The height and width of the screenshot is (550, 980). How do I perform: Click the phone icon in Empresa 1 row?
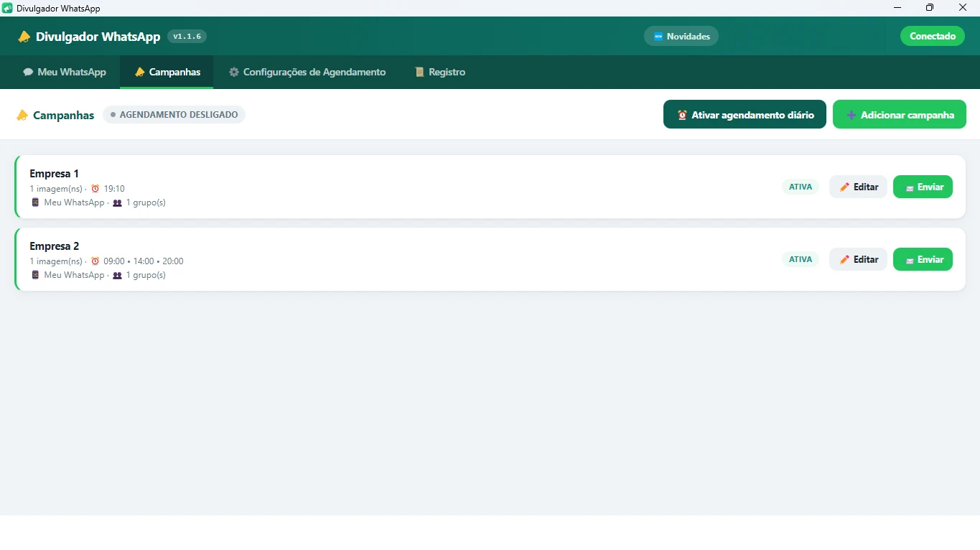coord(35,202)
